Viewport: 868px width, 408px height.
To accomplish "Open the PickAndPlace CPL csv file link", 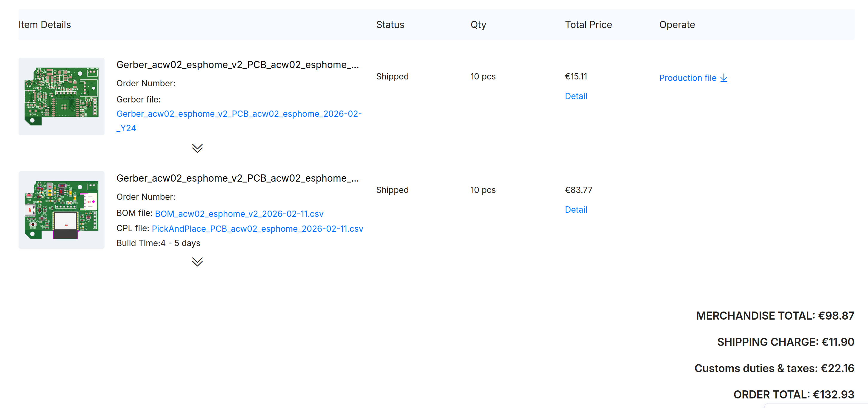I will point(257,228).
